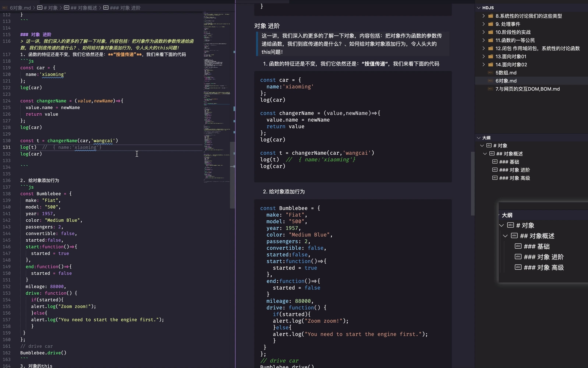This screenshot has width=588, height=368.
Task: Click the editor vertical scrollbar thumb
Action: click(232, 175)
